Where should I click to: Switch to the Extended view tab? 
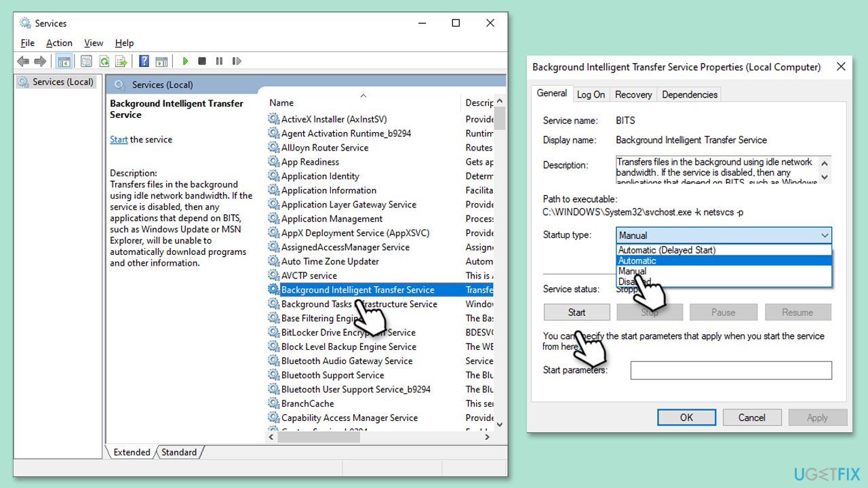click(x=132, y=452)
